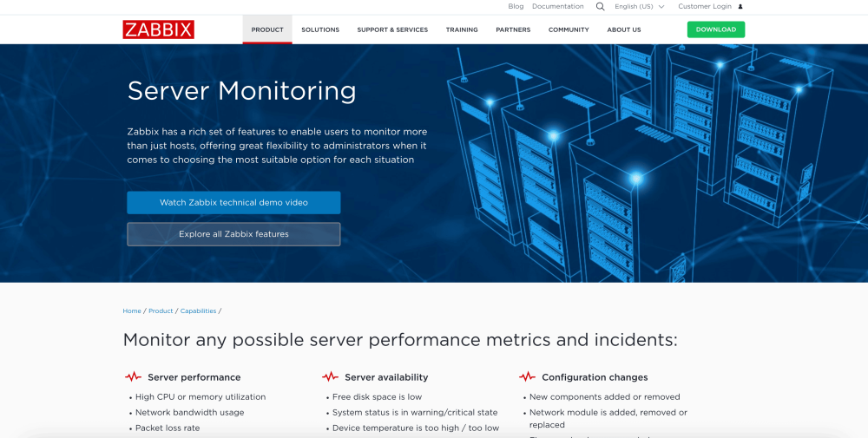Open the Training menu
Screen dimensions: 868x438
462,29
